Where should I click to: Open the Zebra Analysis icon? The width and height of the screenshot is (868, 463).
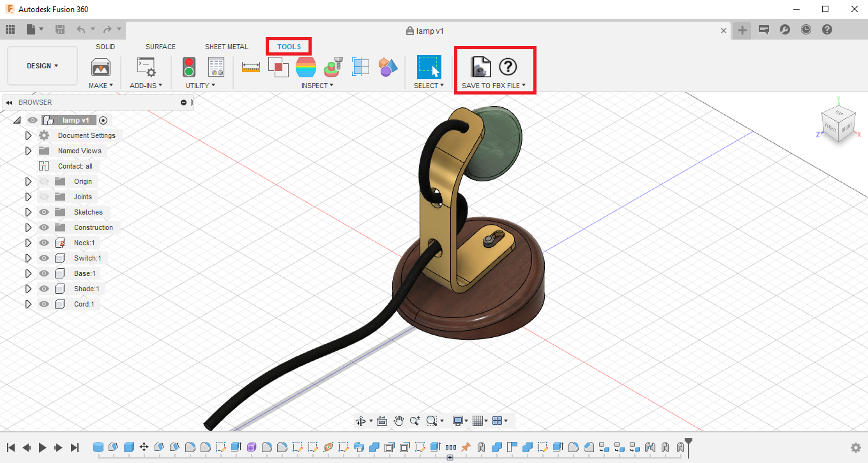click(306, 67)
